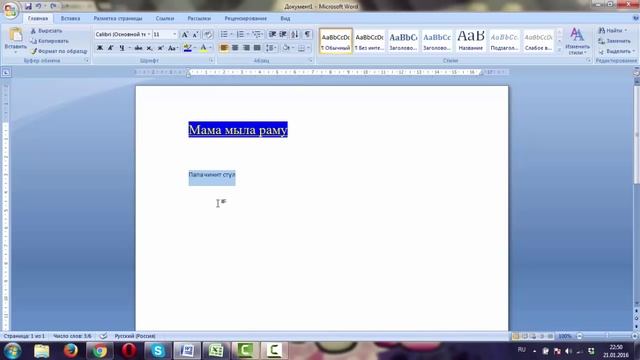
Task: Increase paragraph indent
Action: (x=283, y=34)
